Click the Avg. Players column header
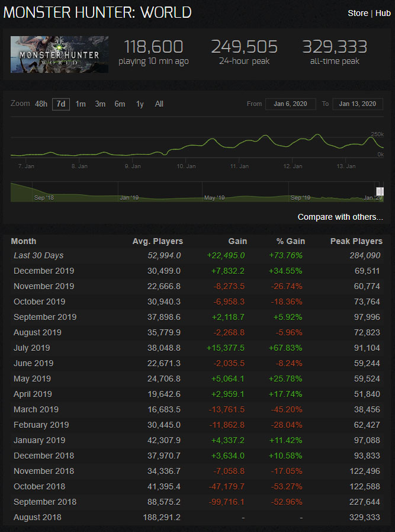 pos(158,241)
